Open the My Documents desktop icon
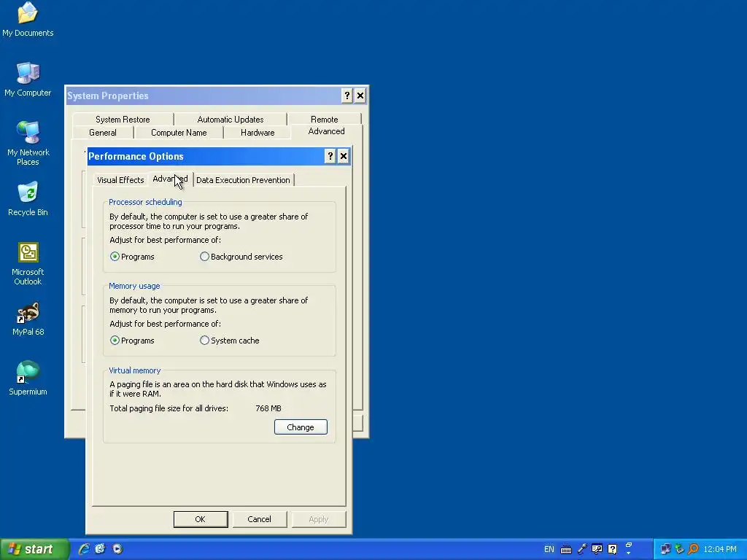This screenshot has width=747, height=560. coord(28,19)
